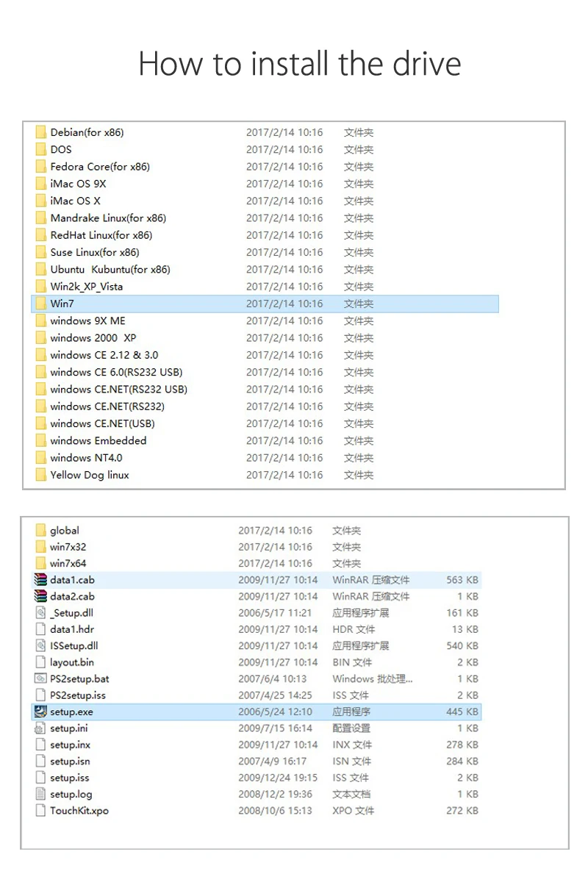Click the Suse Linux folder icon
The height and width of the screenshot is (882, 588).
[x=40, y=252]
